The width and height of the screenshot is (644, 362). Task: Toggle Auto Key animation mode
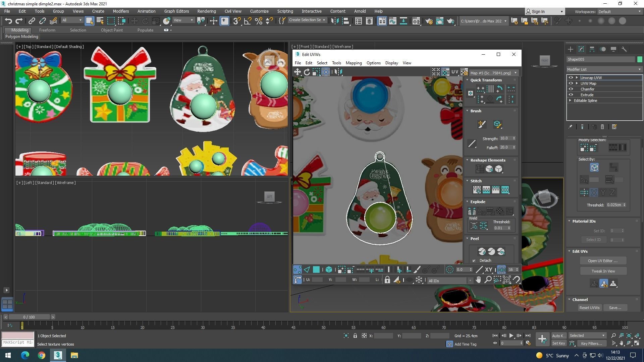click(x=559, y=336)
